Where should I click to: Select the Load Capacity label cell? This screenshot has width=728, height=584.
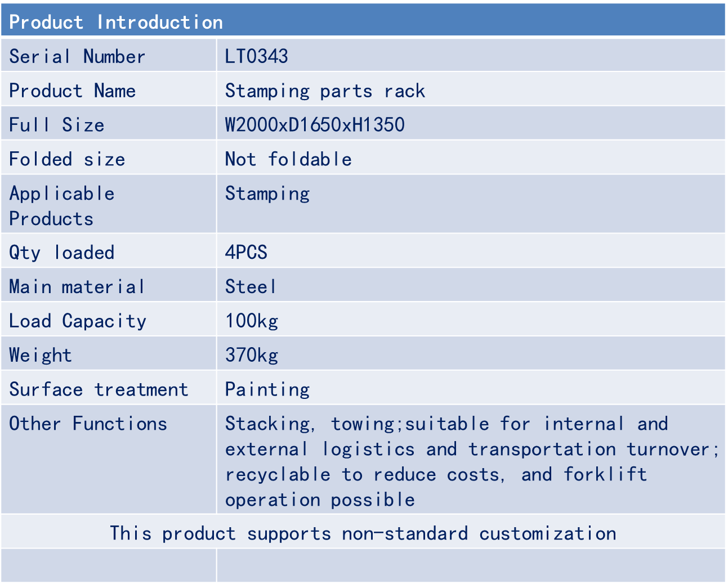[78, 321]
